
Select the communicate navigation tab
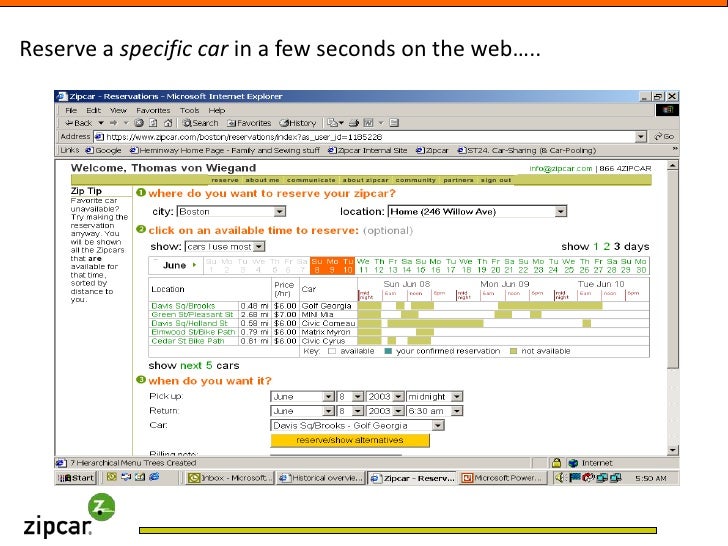coord(311,180)
